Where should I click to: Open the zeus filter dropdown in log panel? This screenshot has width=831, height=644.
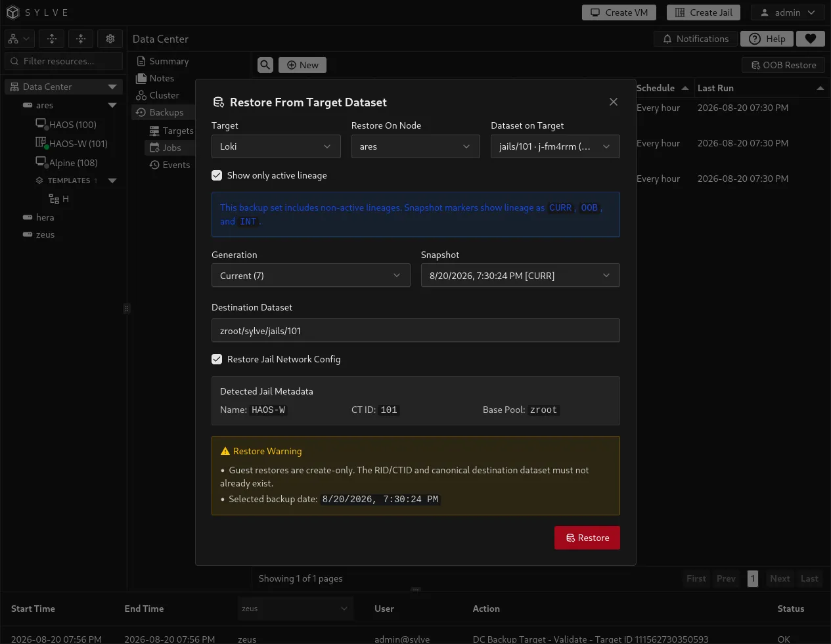pos(296,609)
